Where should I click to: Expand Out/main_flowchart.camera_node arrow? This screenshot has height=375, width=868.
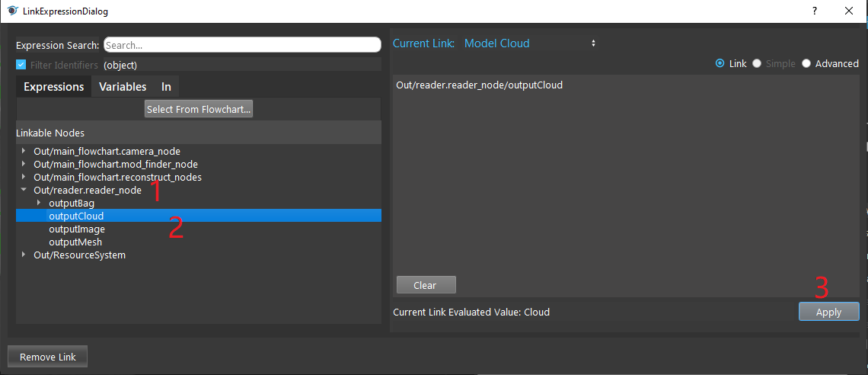pyautogui.click(x=24, y=151)
